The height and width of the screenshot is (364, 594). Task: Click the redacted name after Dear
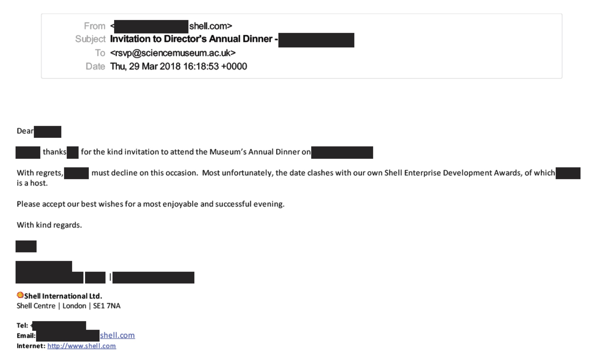pos(48,132)
